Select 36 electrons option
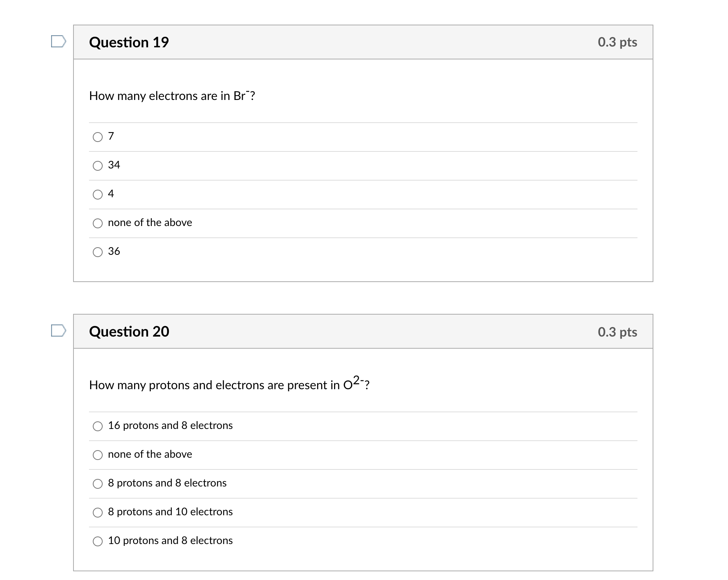Viewport: 728px width, 580px height. tap(98, 252)
